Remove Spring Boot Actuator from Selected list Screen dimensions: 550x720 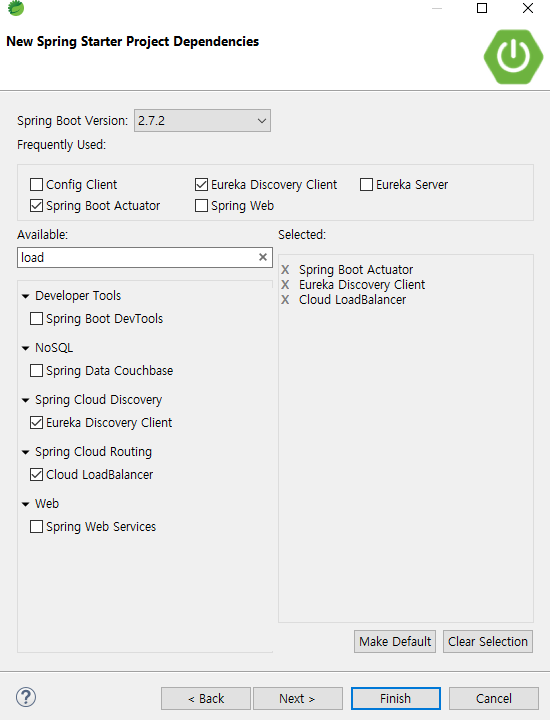click(x=285, y=270)
